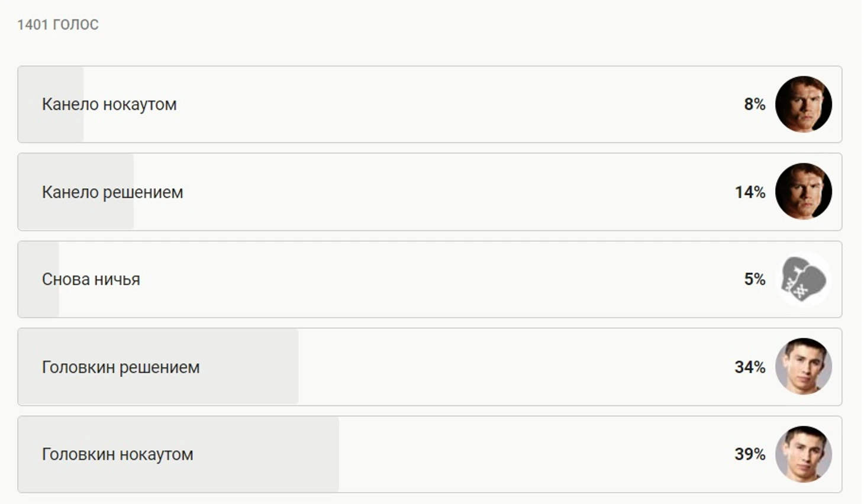Select the "Головкин нокаутом" option text
The width and height of the screenshot is (864, 504).
point(117,454)
